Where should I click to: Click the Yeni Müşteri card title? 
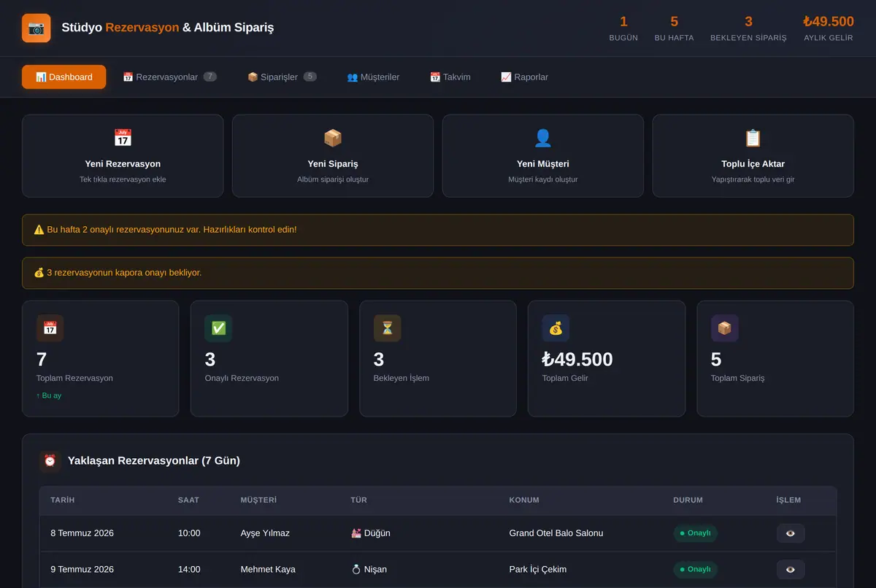click(543, 164)
